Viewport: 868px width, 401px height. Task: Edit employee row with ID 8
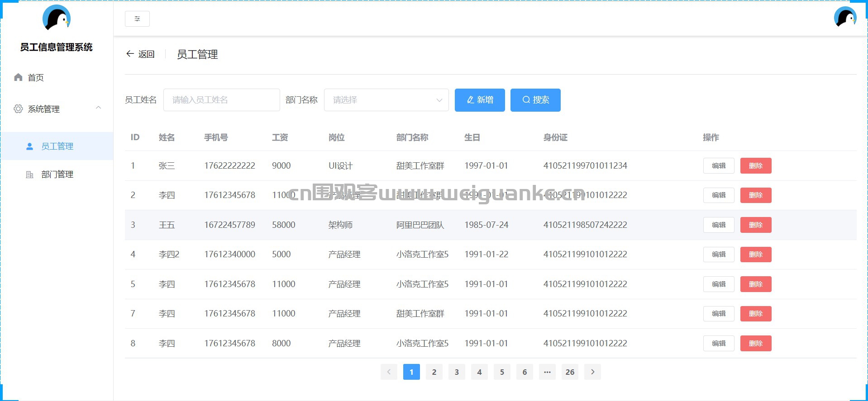click(719, 344)
